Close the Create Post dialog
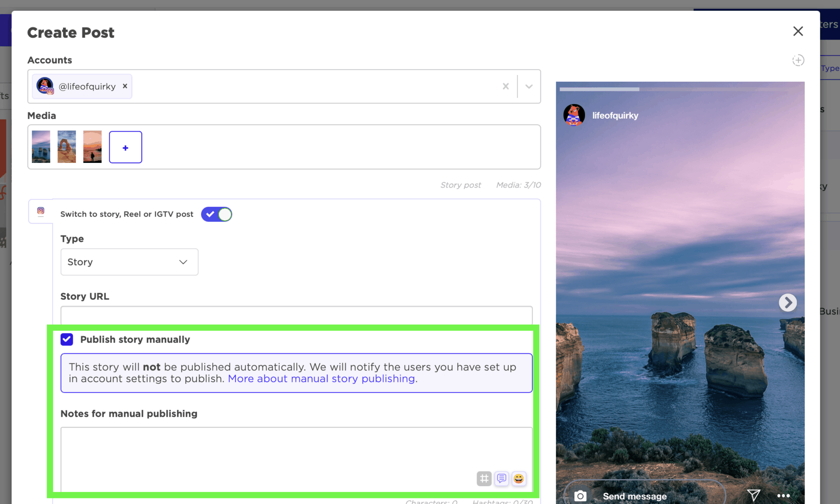 [798, 31]
